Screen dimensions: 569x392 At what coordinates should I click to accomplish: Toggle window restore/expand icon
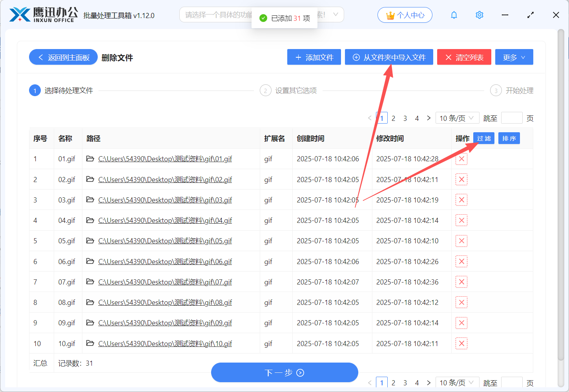(x=531, y=15)
